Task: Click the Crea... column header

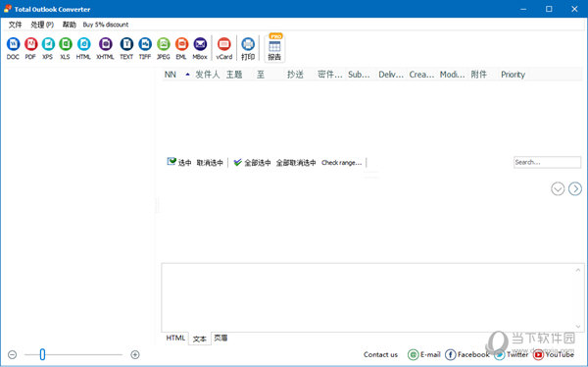Action: (421, 75)
